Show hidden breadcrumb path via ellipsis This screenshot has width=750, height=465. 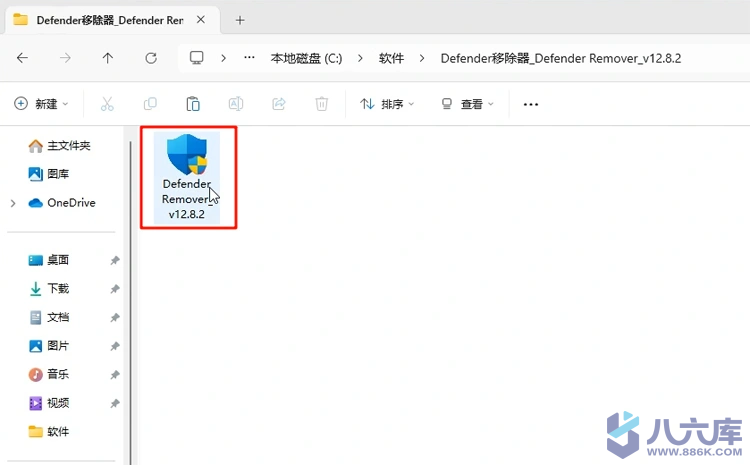(x=249, y=57)
